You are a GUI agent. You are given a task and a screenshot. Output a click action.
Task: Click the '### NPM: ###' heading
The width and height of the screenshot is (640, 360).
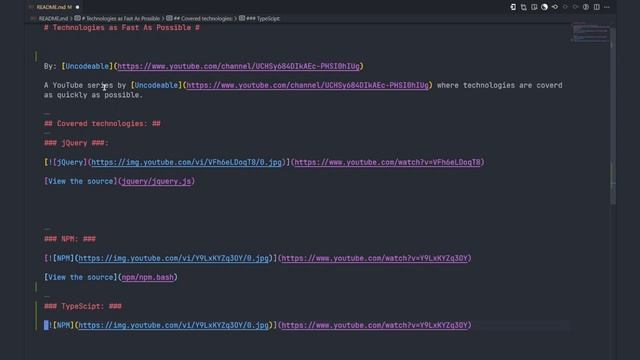[70, 239]
